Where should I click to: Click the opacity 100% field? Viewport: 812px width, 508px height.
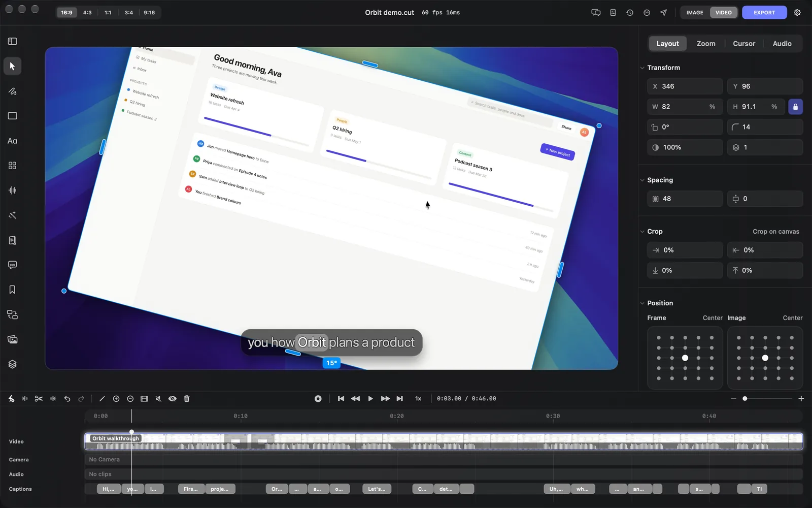coord(685,147)
